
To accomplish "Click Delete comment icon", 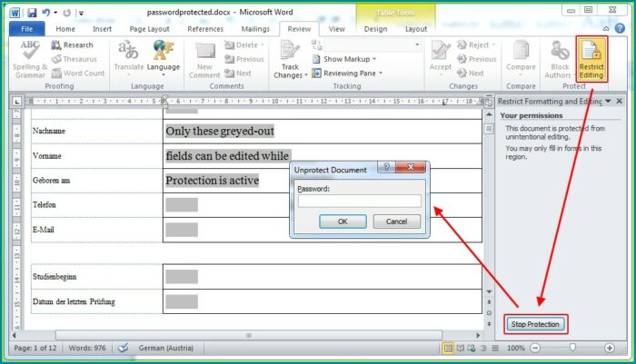I will tap(230, 45).
